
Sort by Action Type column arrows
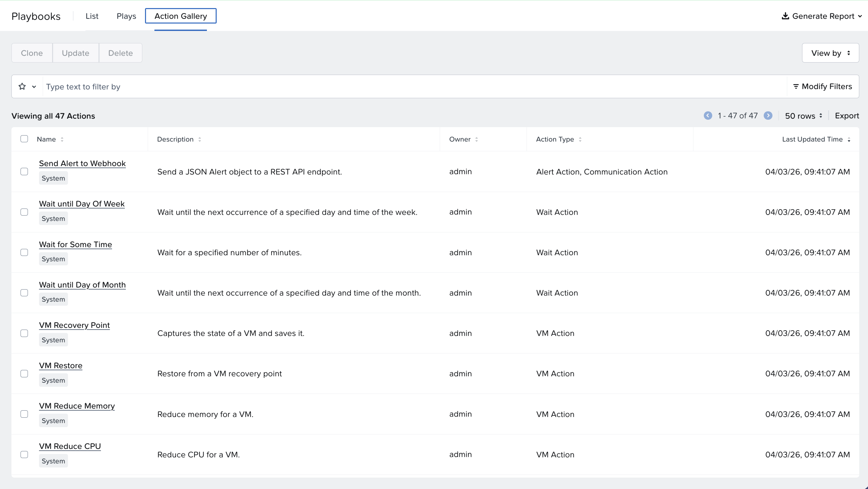pyautogui.click(x=580, y=140)
